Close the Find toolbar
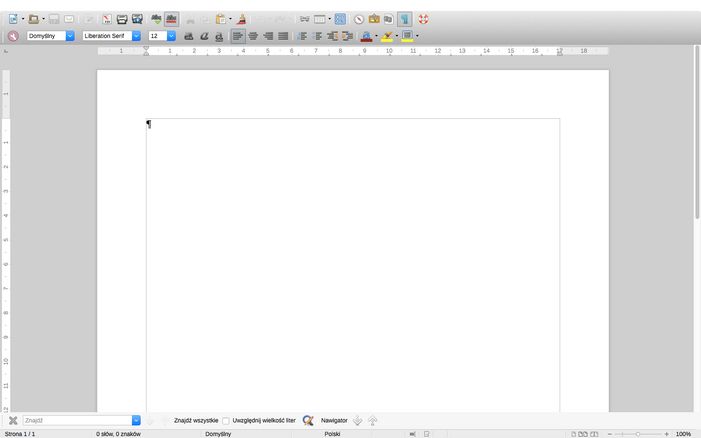 [x=13, y=421]
